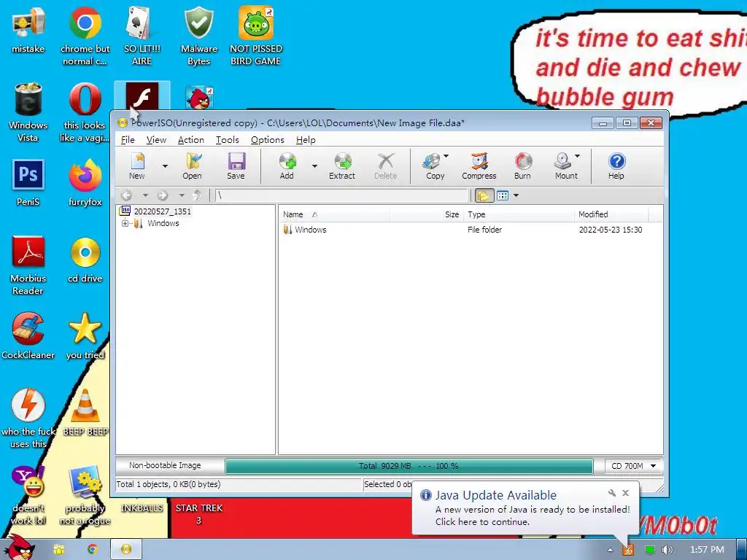Sort by the Name column header

[x=334, y=214]
